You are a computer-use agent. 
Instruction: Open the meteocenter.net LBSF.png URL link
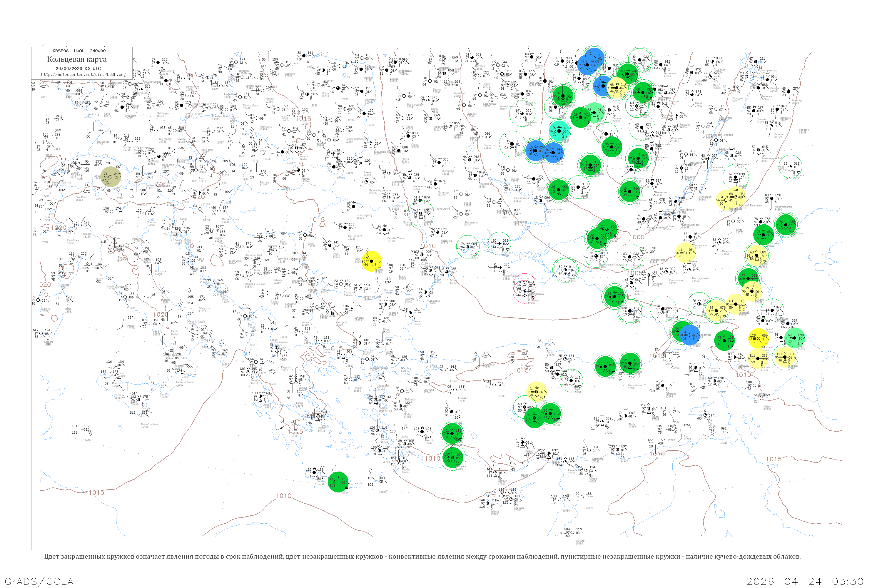click(83, 75)
